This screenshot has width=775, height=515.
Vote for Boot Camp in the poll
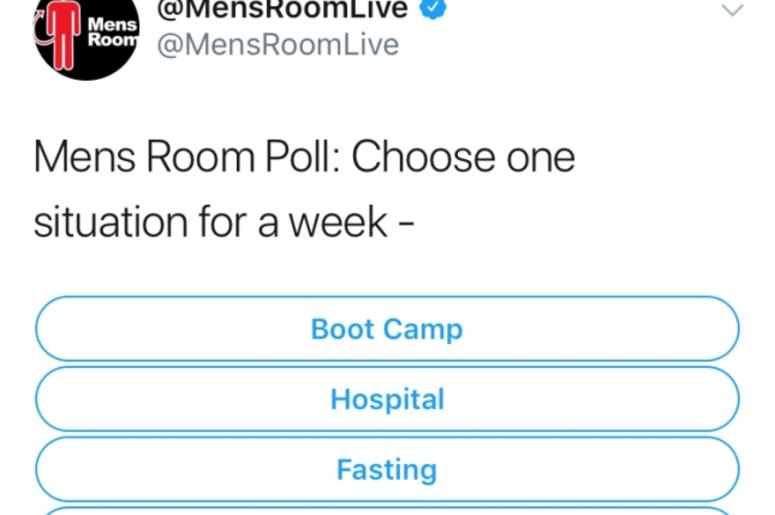[x=388, y=329]
